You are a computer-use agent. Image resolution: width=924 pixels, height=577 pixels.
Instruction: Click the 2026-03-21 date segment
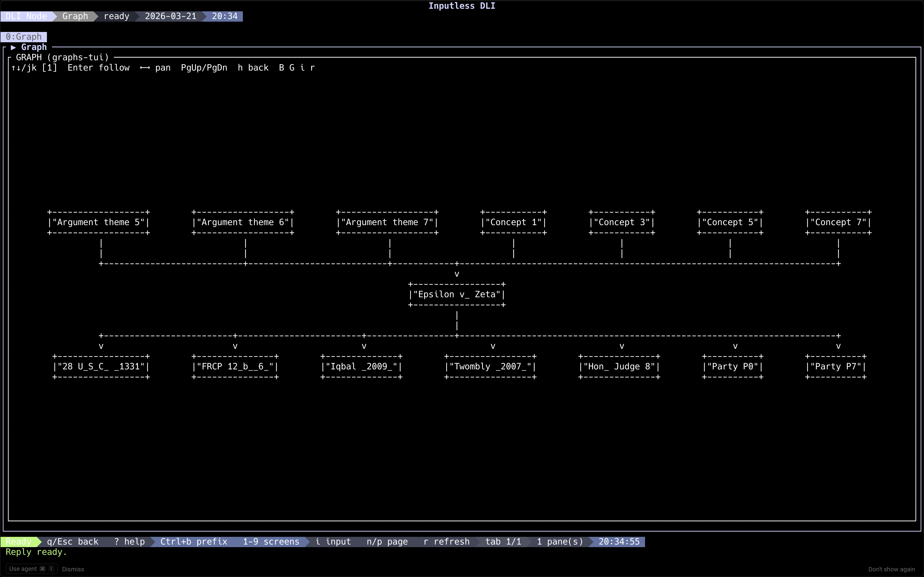coord(170,16)
